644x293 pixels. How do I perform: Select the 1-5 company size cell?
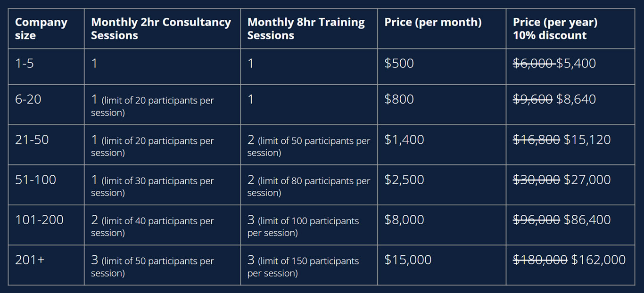click(25, 64)
